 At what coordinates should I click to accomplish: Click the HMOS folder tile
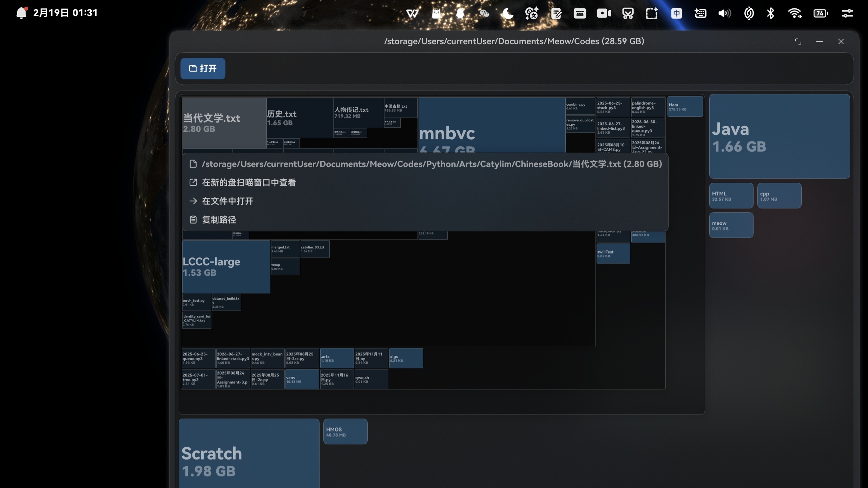point(345,432)
